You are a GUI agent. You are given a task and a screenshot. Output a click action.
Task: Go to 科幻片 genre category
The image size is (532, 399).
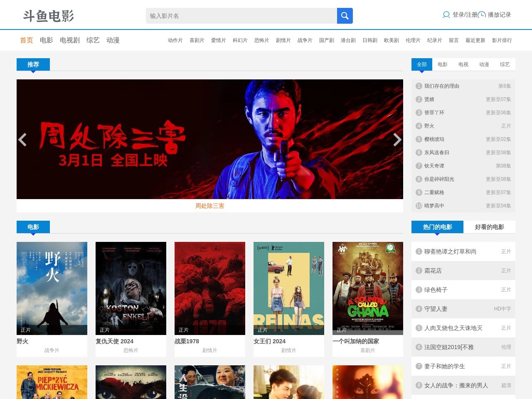tap(240, 40)
